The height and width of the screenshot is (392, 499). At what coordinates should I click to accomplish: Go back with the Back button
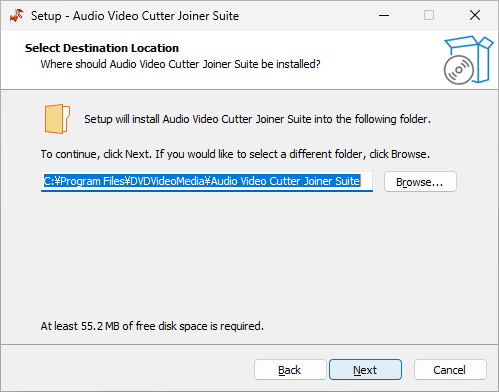290,370
